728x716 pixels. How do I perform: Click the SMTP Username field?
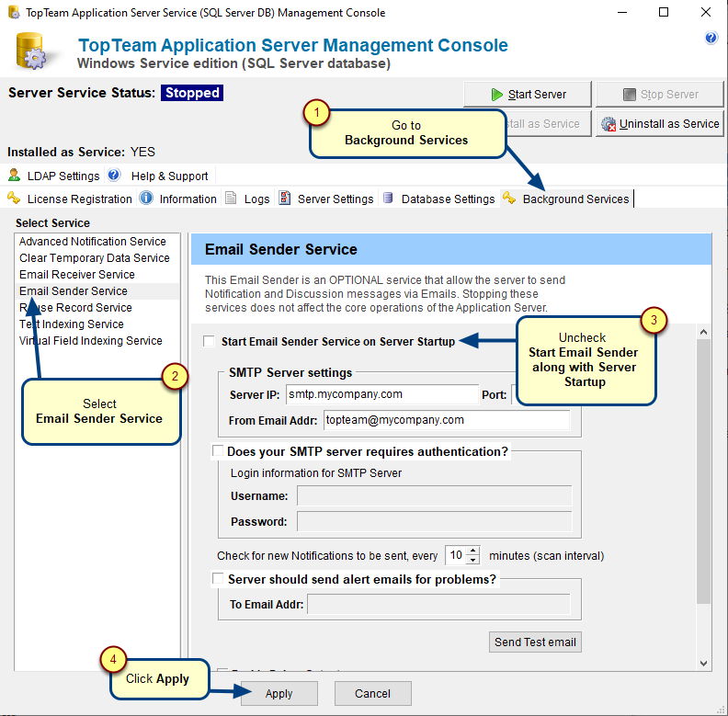(434, 496)
